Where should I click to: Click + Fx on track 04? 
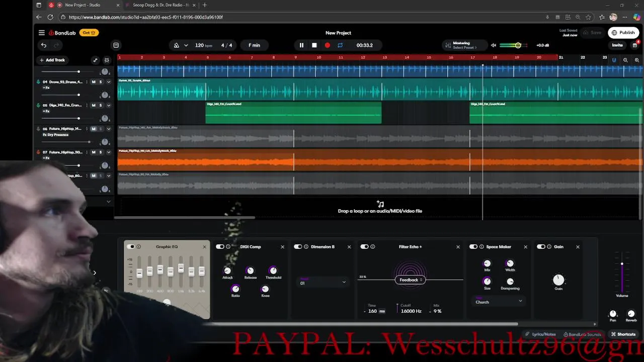(46, 88)
